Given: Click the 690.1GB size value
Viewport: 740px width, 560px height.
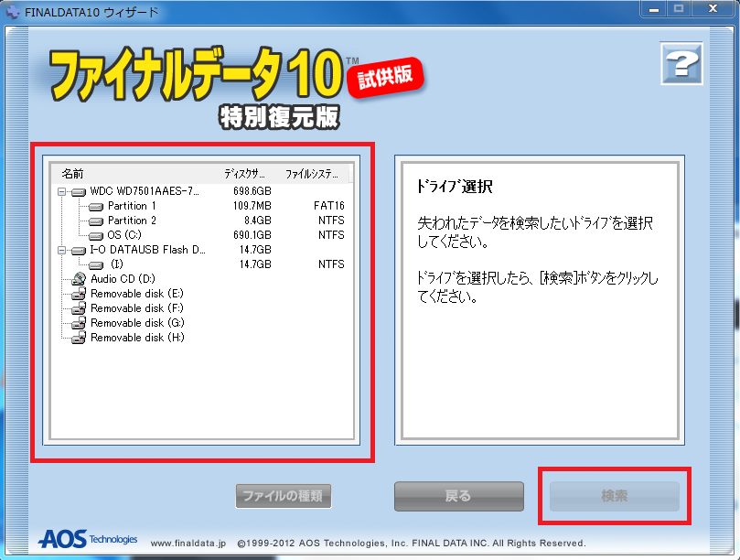Looking at the screenshot, I should tap(252, 235).
